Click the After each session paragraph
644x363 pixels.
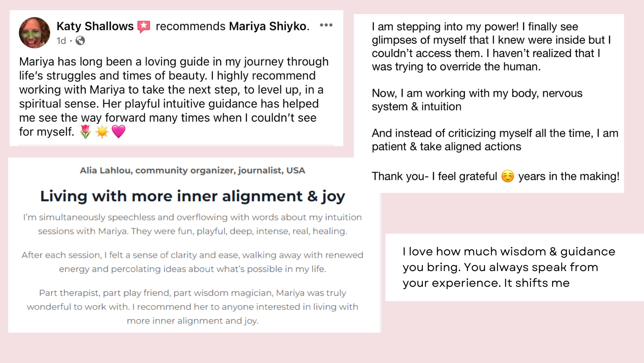[192, 262]
